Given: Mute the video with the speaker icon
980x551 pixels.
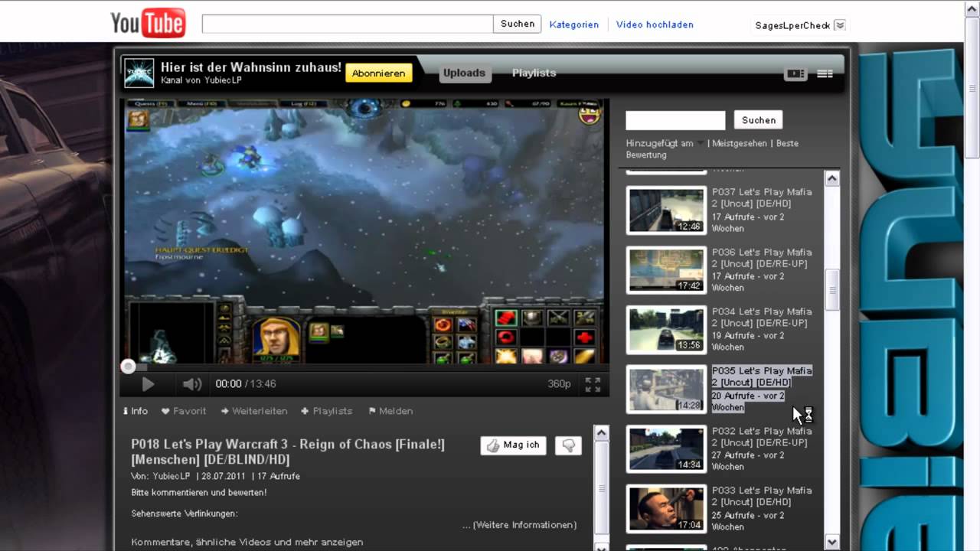Looking at the screenshot, I should point(191,384).
